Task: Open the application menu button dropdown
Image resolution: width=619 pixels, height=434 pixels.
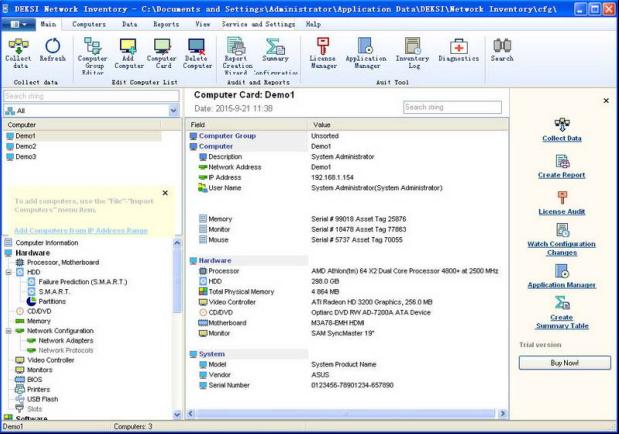Action: 18,24
